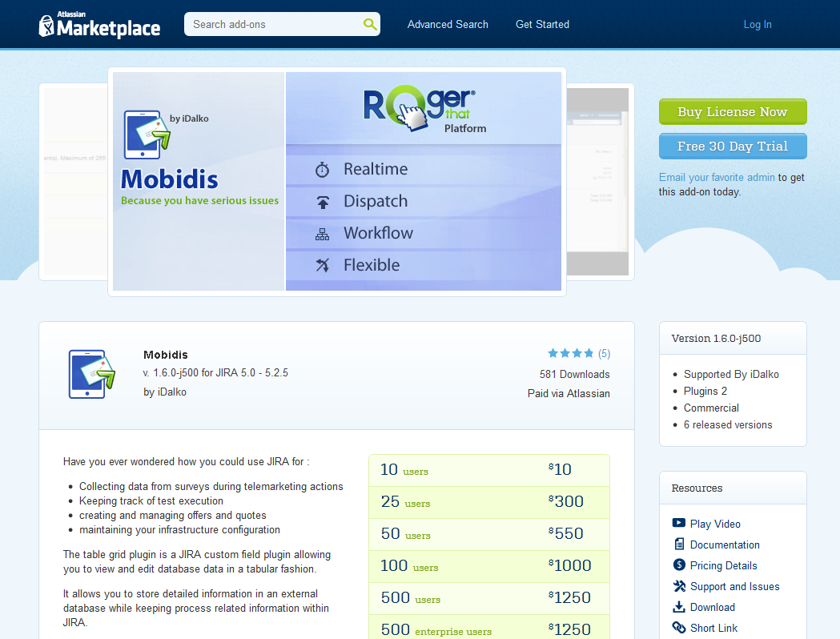Show the next screenshot thumbnail on right

(x=599, y=182)
